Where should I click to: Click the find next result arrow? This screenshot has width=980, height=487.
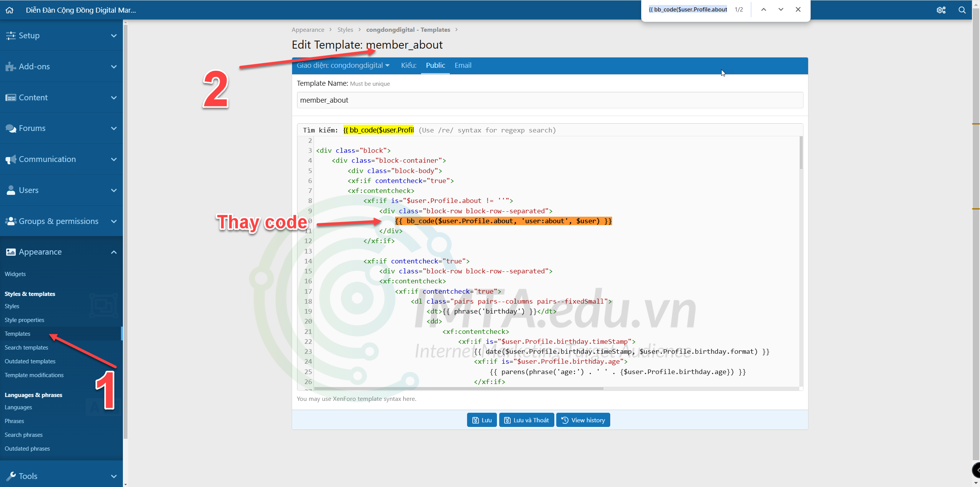click(x=780, y=9)
